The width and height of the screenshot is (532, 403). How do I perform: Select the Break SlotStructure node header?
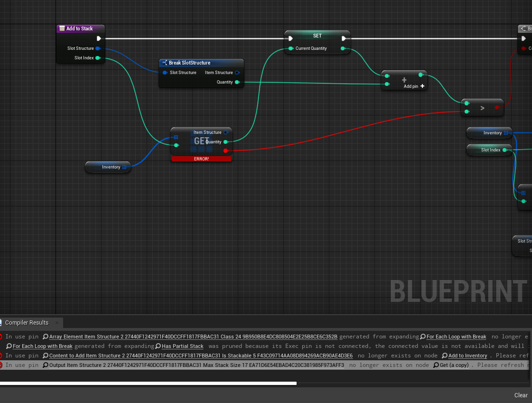(x=201, y=63)
